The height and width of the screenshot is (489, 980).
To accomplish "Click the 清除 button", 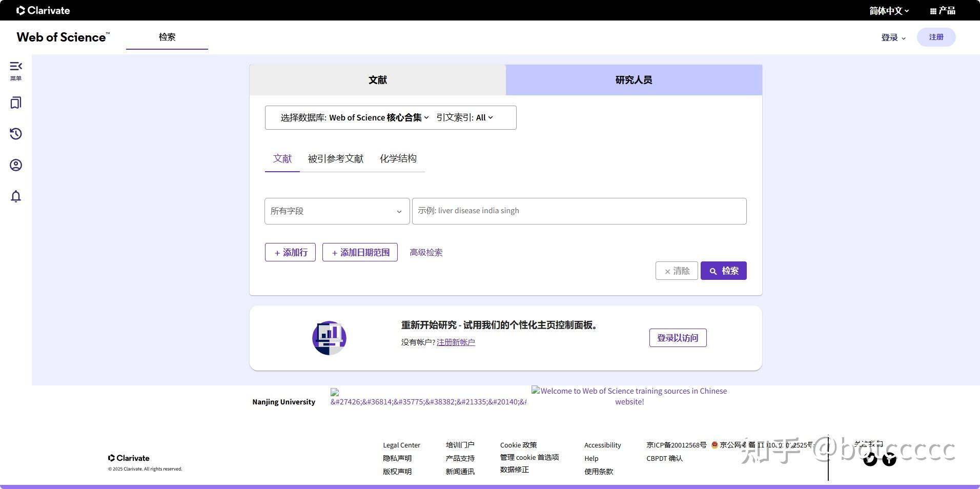I will click(677, 271).
